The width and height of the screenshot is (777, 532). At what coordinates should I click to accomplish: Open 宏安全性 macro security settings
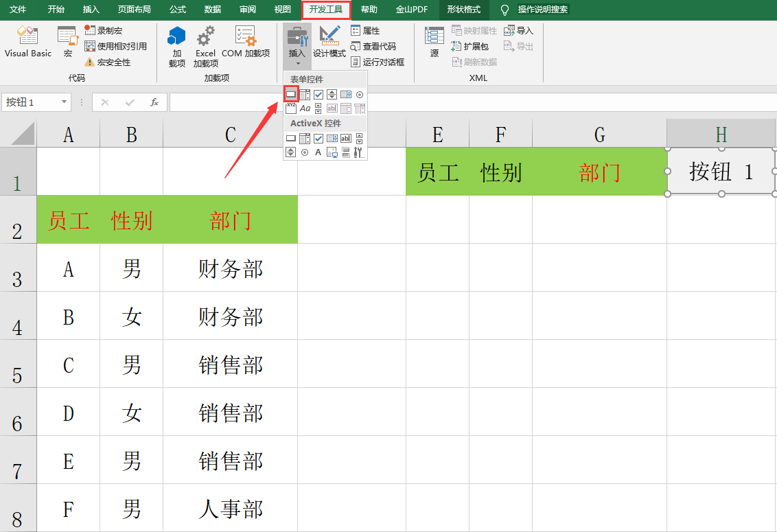pyautogui.click(x=107, y=62)
